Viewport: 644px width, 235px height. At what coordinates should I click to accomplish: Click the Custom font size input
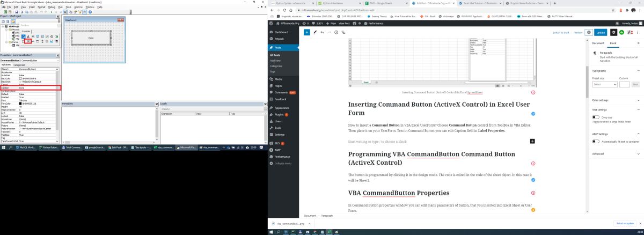click(x=625, y=84)
